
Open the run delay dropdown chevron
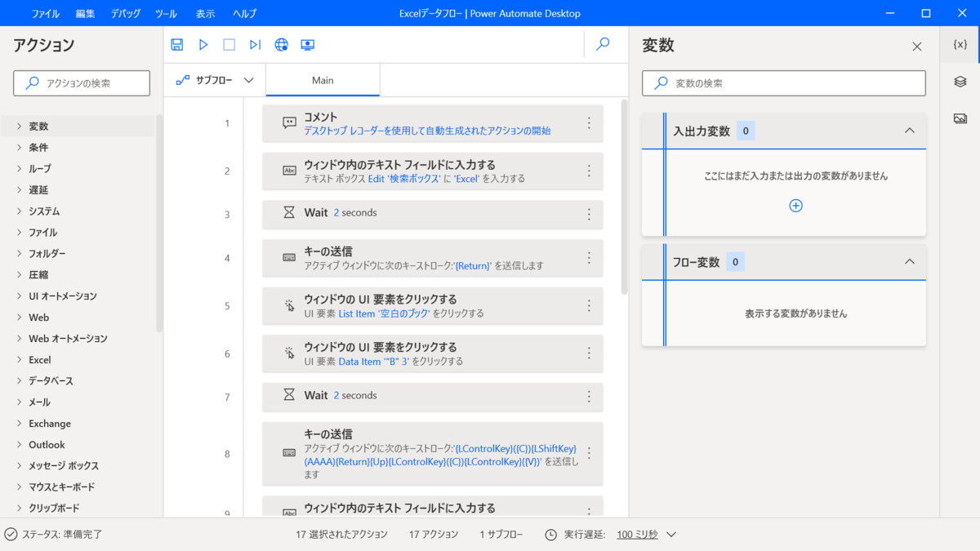pos(671,535)
